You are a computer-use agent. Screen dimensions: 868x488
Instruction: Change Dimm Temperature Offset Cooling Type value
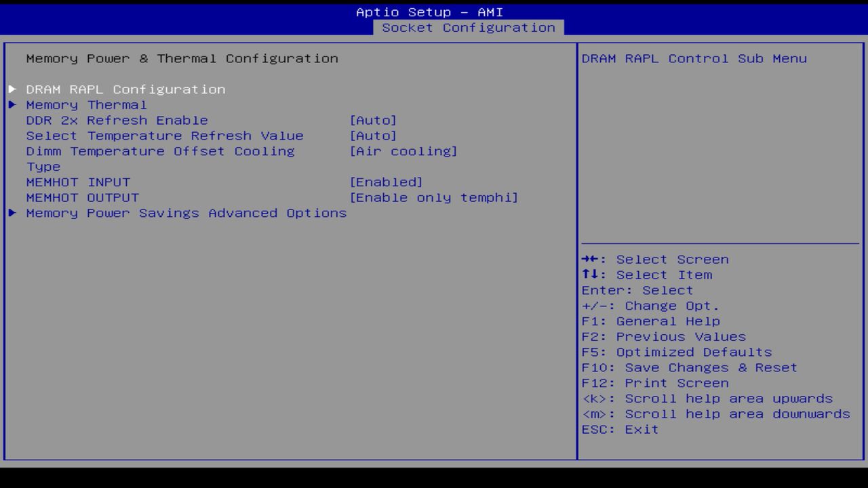403,151
